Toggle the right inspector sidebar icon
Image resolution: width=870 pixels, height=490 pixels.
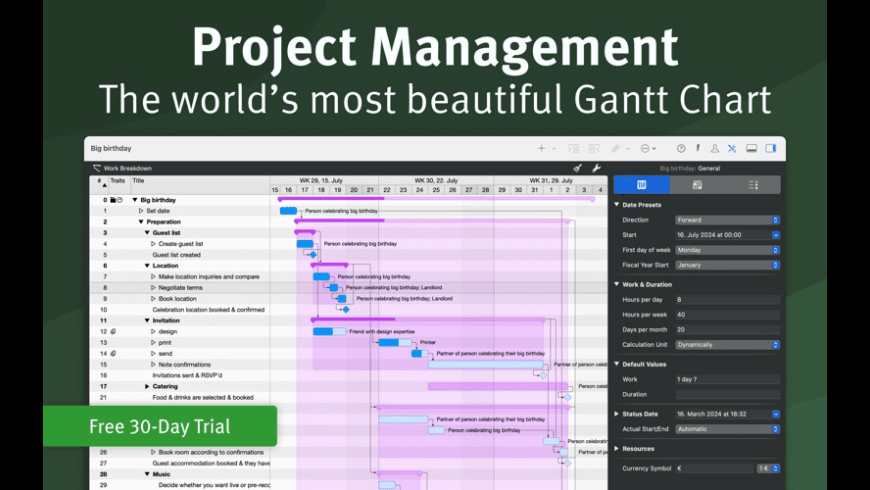[771, 148]
